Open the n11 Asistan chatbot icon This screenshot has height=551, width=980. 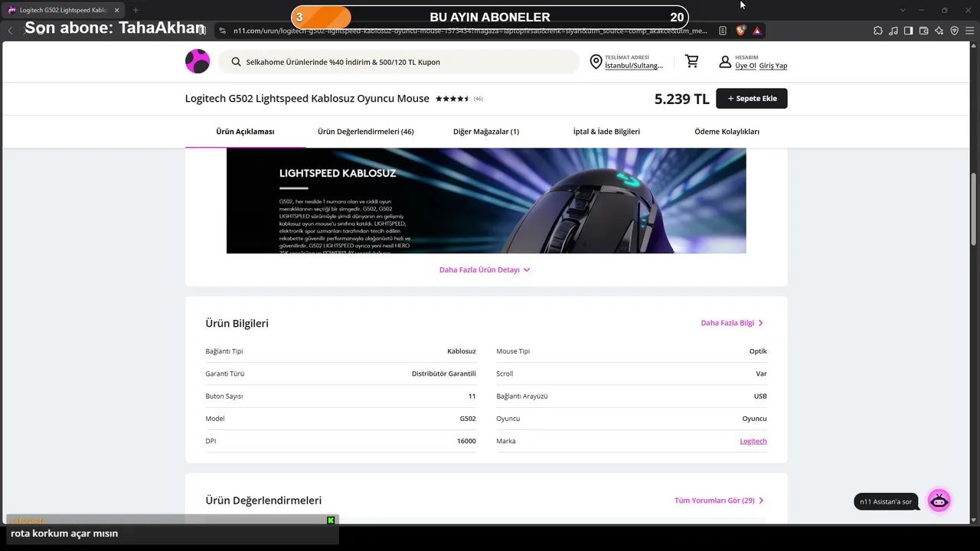(x=939, y=500)
